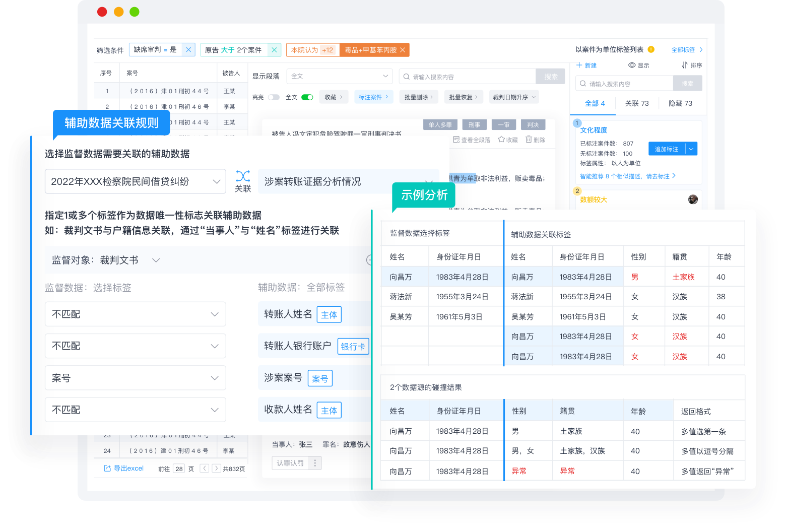Click the yellow info icon beside 以案件为单位标签列表
Viewport: 786px width, 532px height.
[651, 49]
